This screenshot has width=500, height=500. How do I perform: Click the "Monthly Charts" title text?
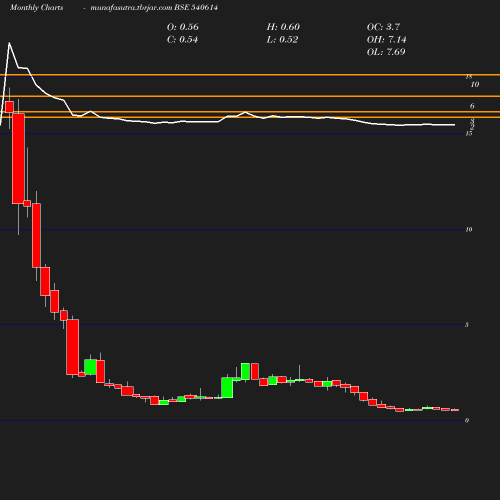[37, 8]
